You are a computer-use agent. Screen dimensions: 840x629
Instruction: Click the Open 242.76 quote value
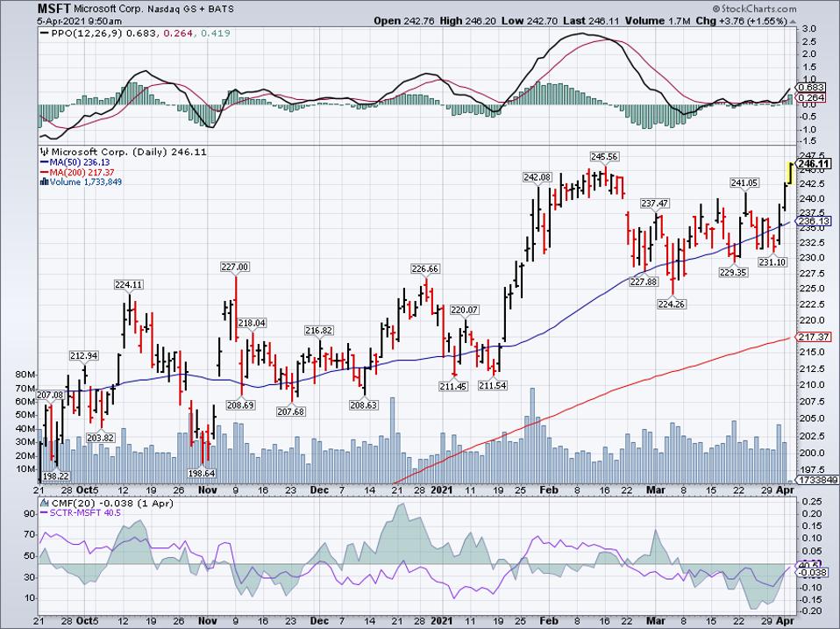(x=404, y=21)
